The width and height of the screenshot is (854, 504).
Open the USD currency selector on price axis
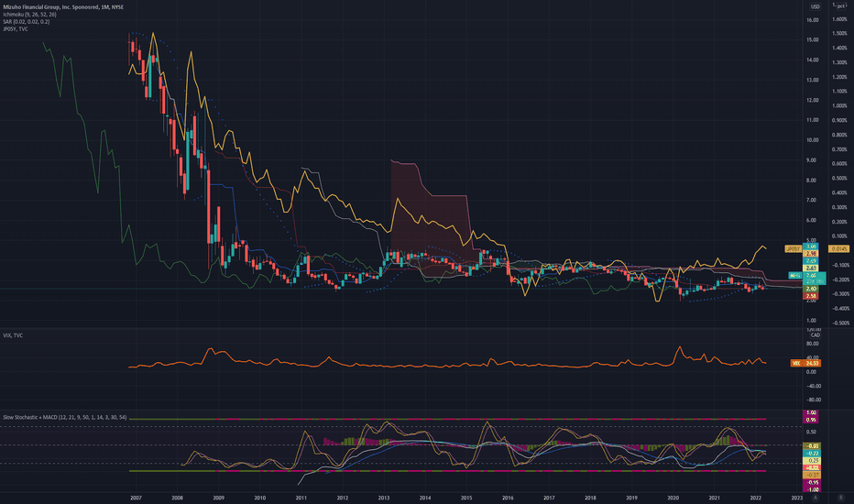[x=815, y=6]
